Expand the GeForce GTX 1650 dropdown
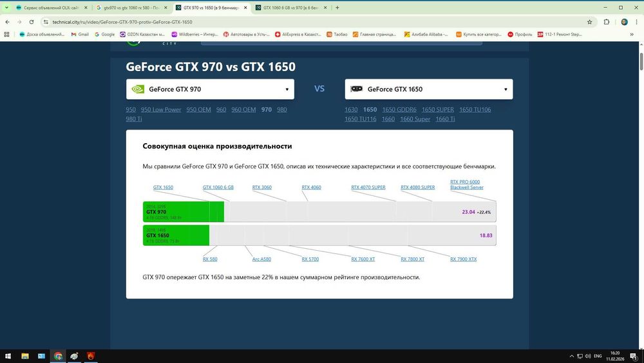This screenshot has height=363, width=644. (x=429, y=89)
